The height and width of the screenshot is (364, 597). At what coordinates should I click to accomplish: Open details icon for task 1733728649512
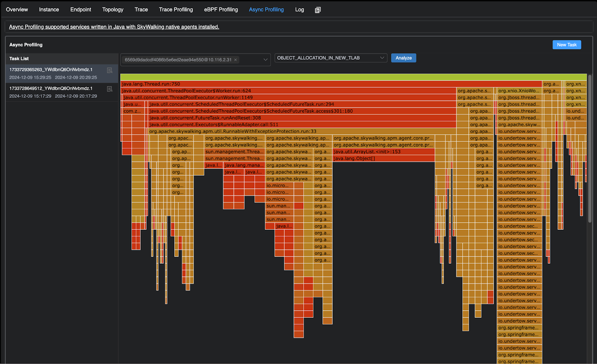point(110,89)
